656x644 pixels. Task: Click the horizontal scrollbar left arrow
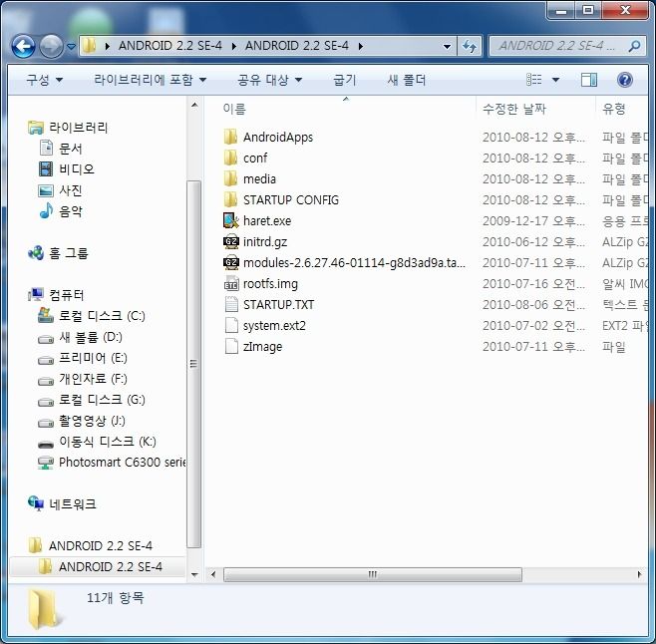click(213, 574)
